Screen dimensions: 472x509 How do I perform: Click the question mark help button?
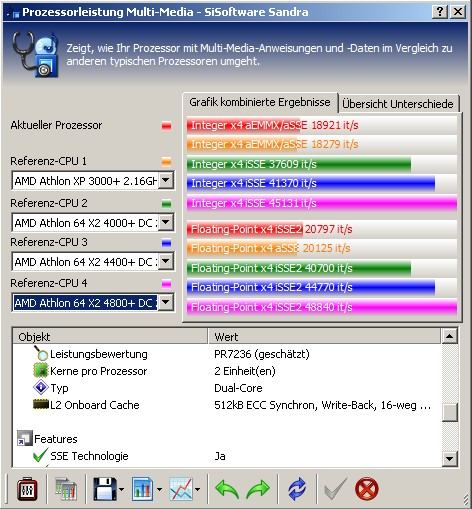click(440, 12)
